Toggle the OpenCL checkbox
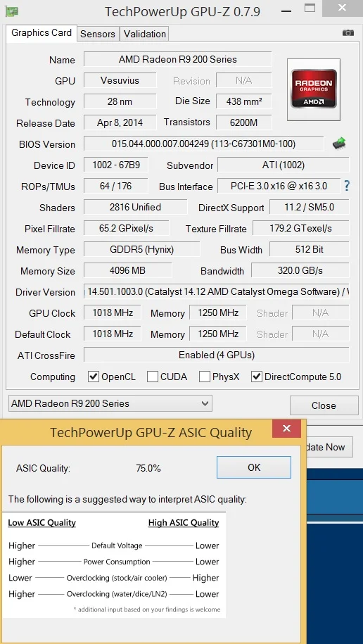The width and height of the screenshot is (363, 644). [x=94, y=377]
